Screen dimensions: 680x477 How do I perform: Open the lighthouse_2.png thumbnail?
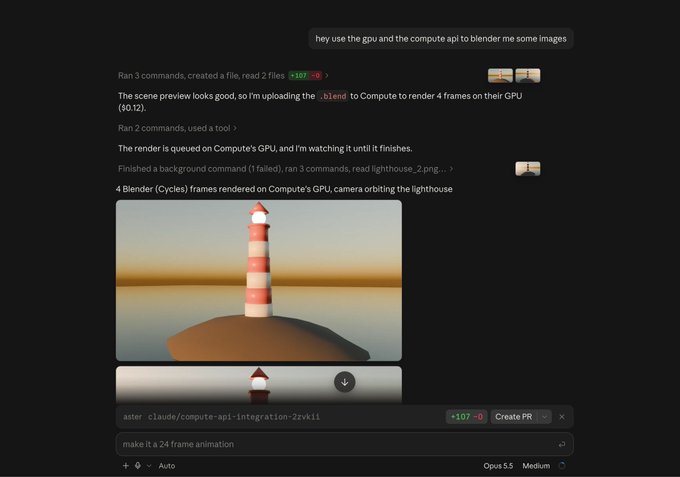[528, 168]
